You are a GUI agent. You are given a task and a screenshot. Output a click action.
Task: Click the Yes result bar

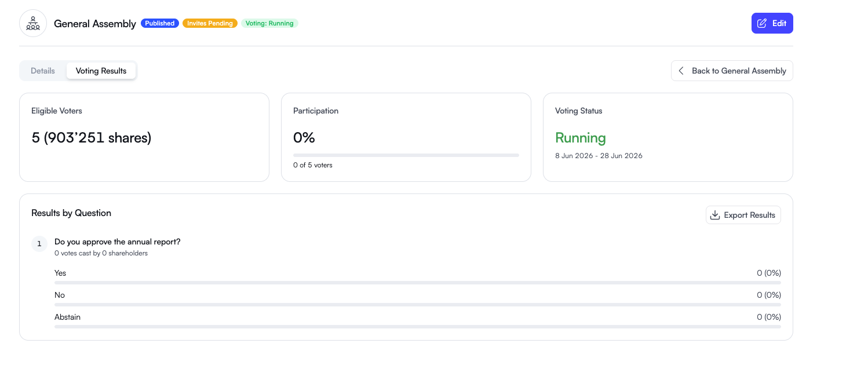click(417, 283)
